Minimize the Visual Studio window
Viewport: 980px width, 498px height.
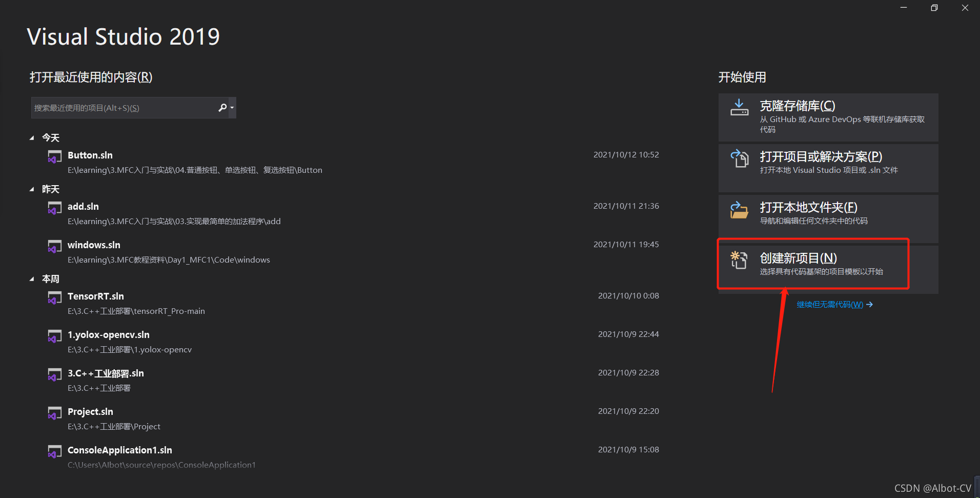point(904,8)
